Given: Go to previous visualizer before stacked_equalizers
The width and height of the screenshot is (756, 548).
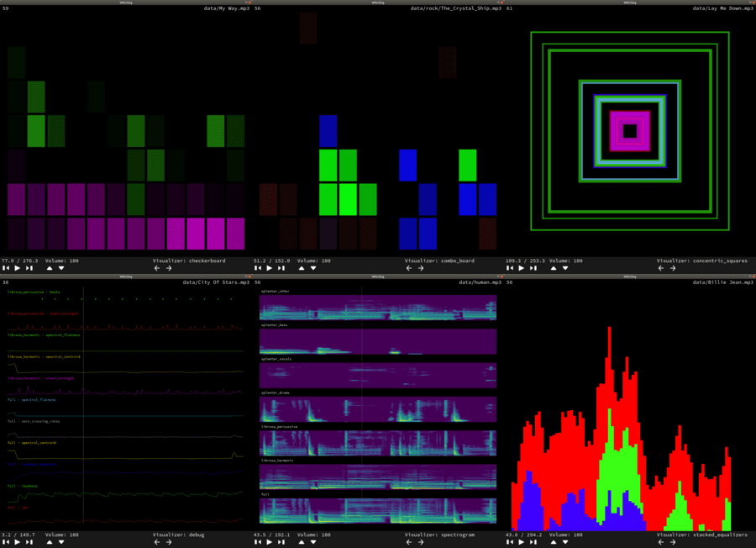Looking at the screenshot, I should [661, 542].
